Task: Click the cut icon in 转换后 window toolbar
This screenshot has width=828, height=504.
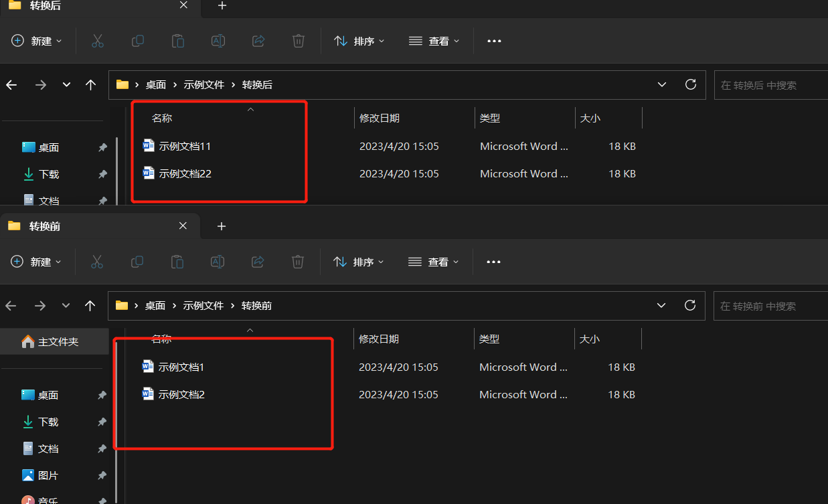Action: pyautogui.click(x=98, y=41)
